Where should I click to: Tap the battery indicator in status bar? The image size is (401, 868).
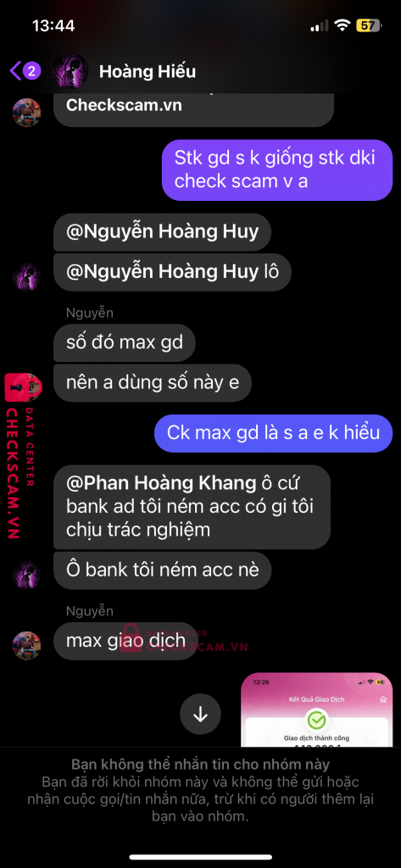tap(368, 25)
